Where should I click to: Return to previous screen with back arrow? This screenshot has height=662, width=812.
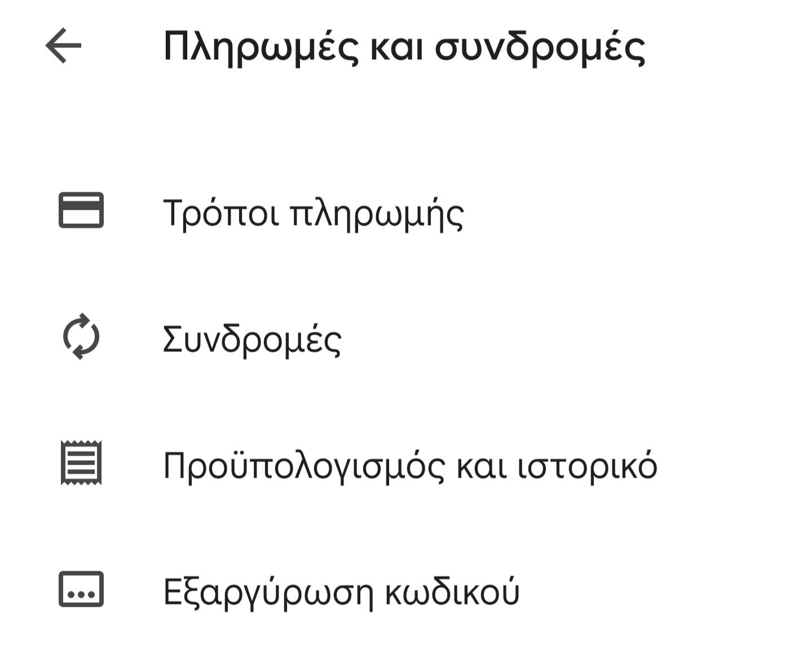click(x=63, y=46)
